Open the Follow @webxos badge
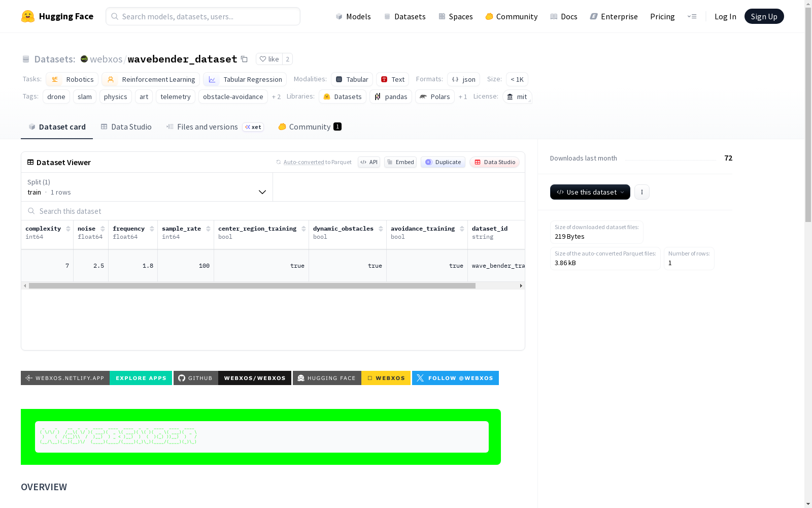This screenshot has height=508, width=812. click(455, 378)
